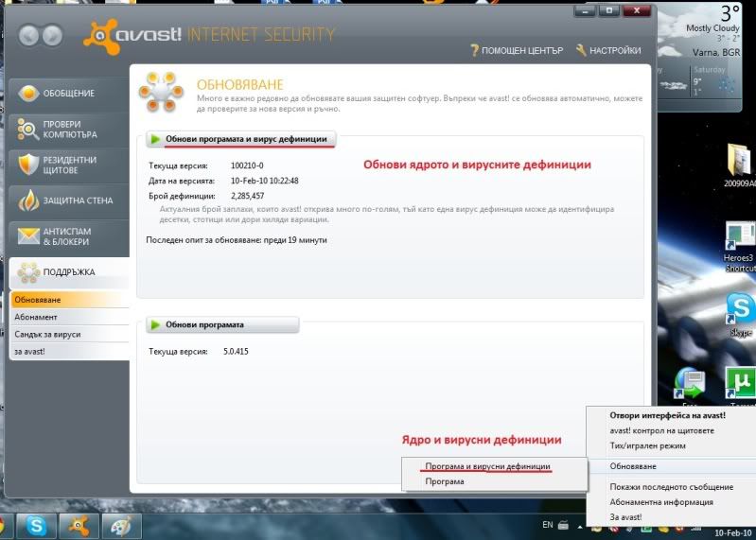The image size is (756, 540).
Task: Click the ПОДДРЪЖКА maintenance icon
Action: coord(28,272)
